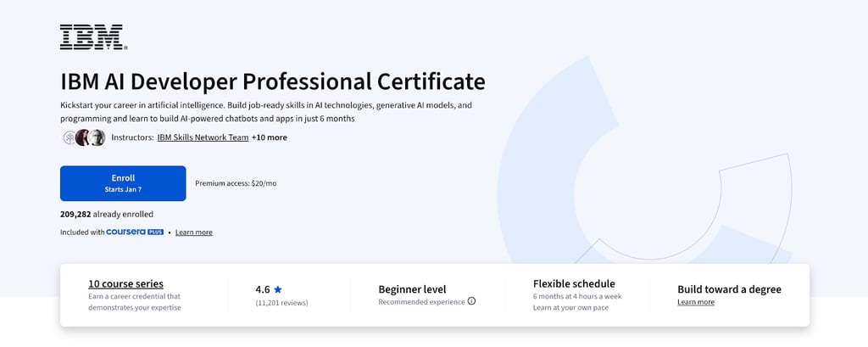
Task: Click the Recommended experience info icon
Action: (471, 301)
